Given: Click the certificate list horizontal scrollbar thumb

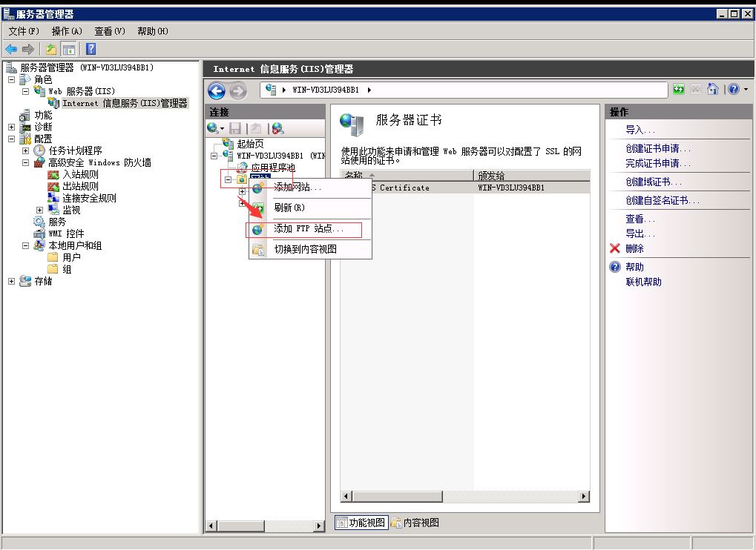Looking at the screenshot, I should click(x=397, y=496).
